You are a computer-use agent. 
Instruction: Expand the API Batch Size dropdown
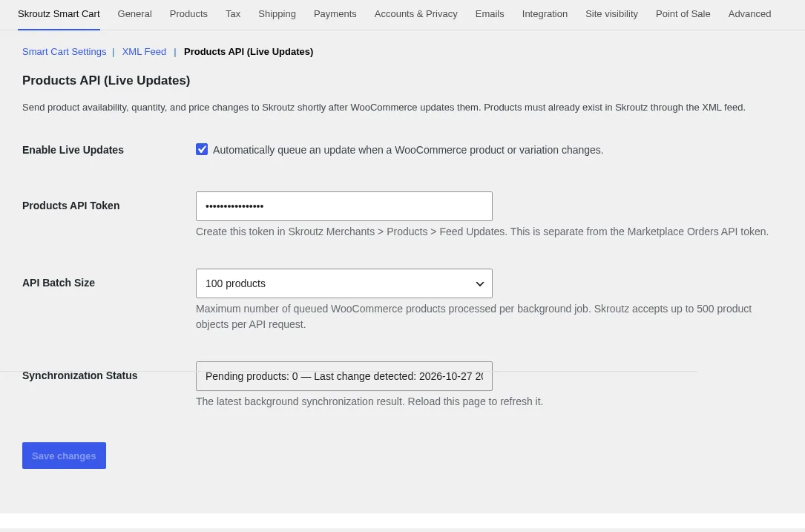pyautogui.click(x=344, y=283)
